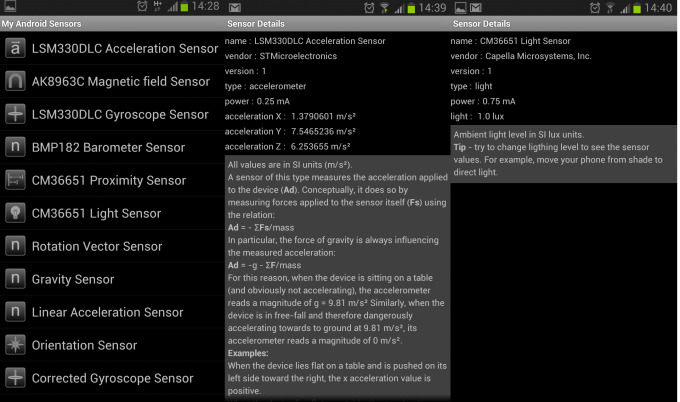Tap the Orientation Sensor compass icon
The height and width of the screenshot is (402, 680).
click(15, 346)
